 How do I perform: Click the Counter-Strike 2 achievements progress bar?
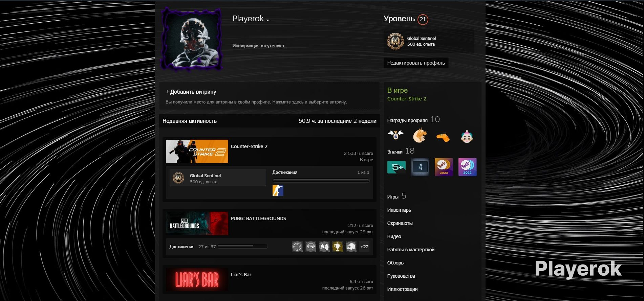[321, 180]
